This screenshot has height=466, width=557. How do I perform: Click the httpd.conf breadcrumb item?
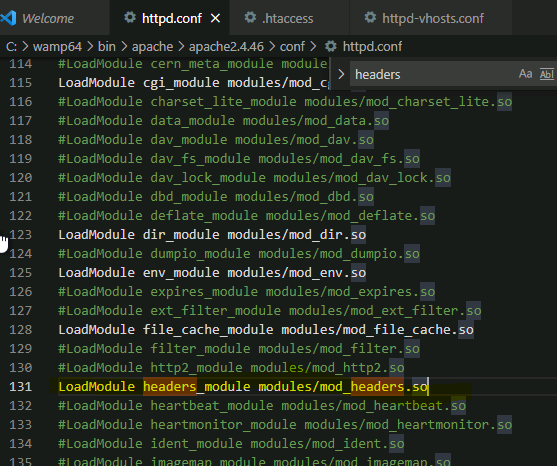(372, 47)
